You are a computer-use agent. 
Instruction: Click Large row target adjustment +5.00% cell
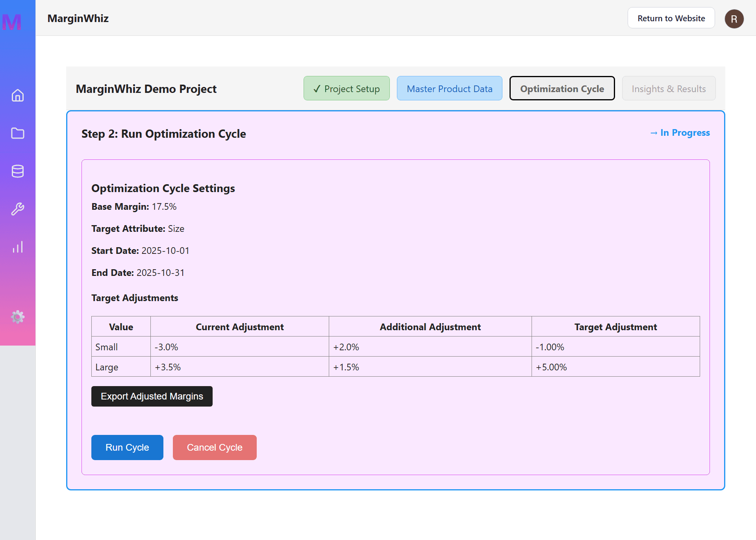click(x=615, y=367)
